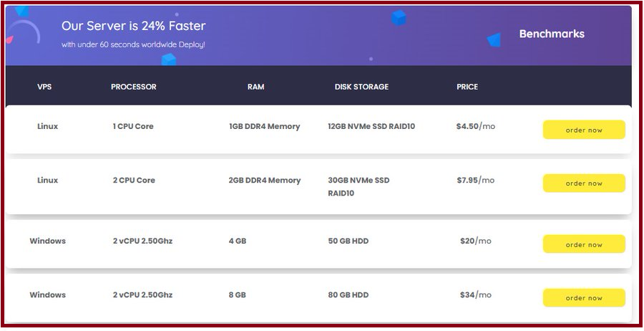Viewport: 644px width, 331px height.
Task: Select '1GB DDR4 Memory' text
Action: (265, 127)
